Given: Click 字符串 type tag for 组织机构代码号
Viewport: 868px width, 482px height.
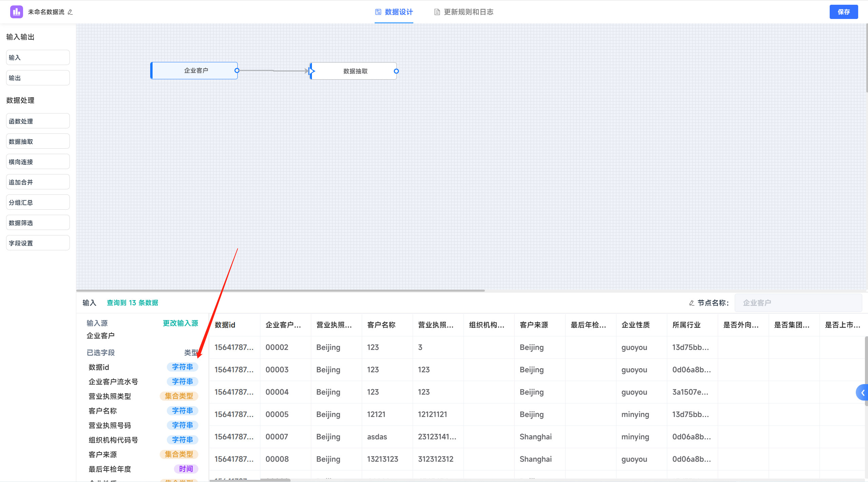Looking at the screenshot, I should 182,440.
